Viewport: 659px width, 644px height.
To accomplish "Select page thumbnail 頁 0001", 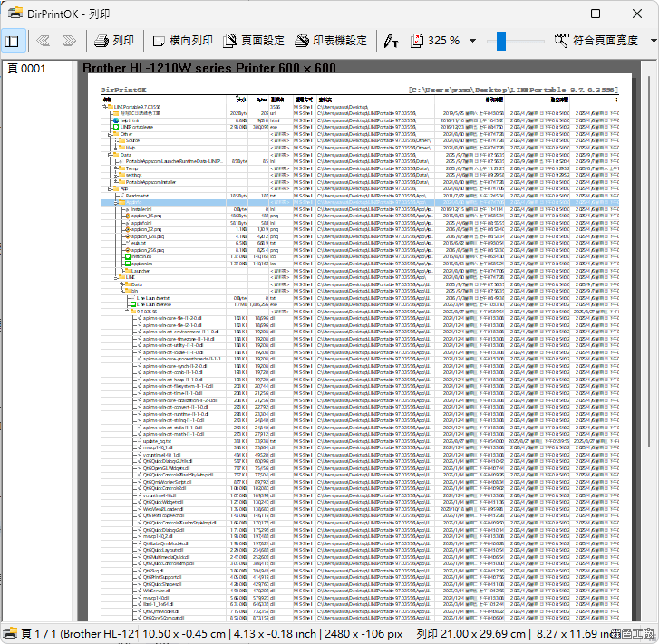I will coord(27,68).
